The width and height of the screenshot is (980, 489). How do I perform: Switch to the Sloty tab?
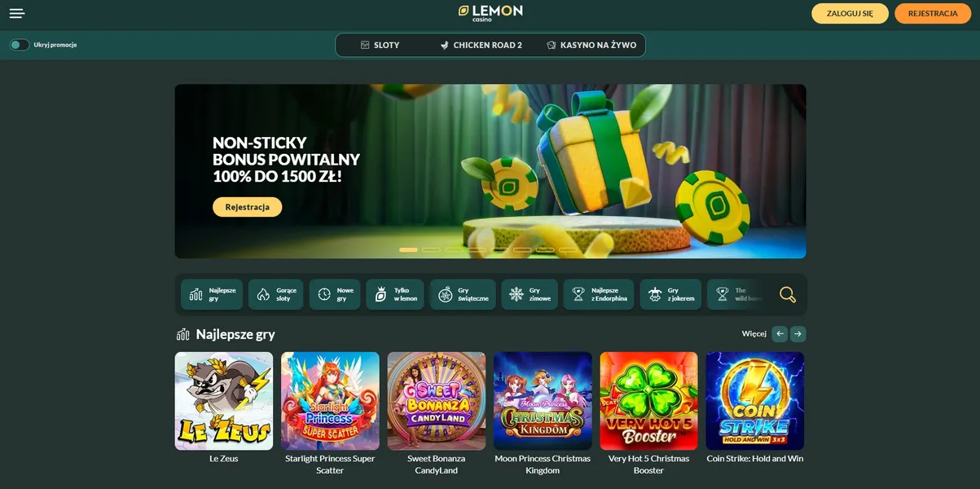380,45
